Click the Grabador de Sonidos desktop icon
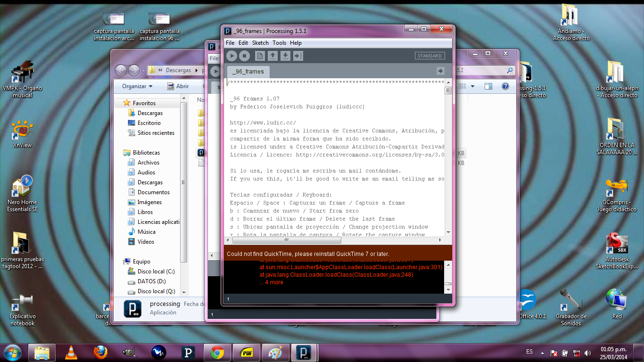This screenshot has width=644, height=362. 571,307
